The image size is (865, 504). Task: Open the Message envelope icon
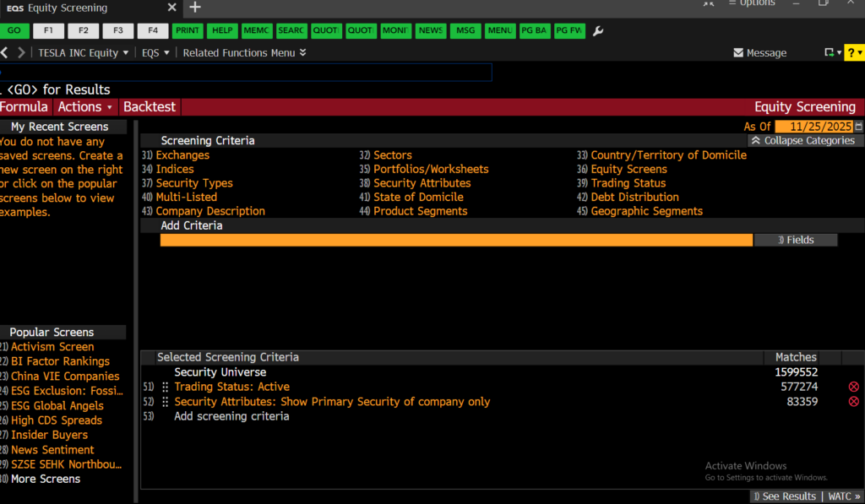coord(738,53)
